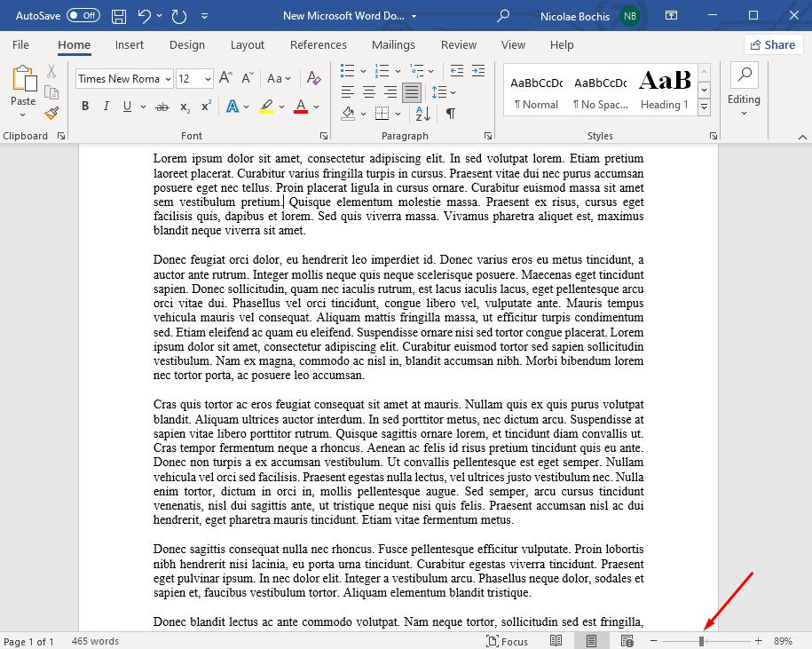Open Paragraph dialog launcher
This screenshot has height=649, width=812.
tap(488, 136)
